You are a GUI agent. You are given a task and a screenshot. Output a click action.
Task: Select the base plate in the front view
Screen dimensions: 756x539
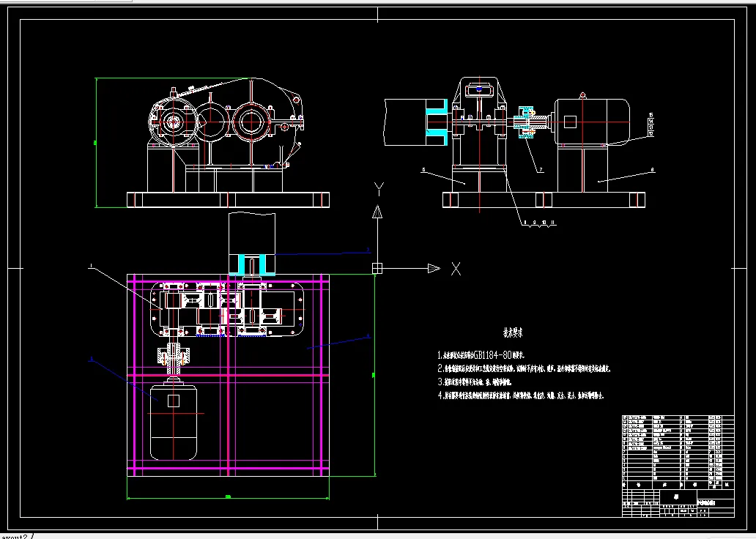point(228,200)
